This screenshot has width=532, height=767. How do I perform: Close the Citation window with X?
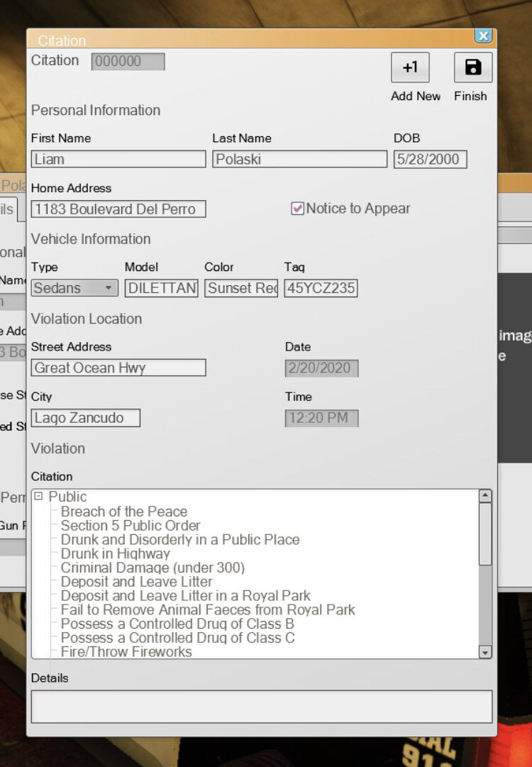click(x=483, y=35)
